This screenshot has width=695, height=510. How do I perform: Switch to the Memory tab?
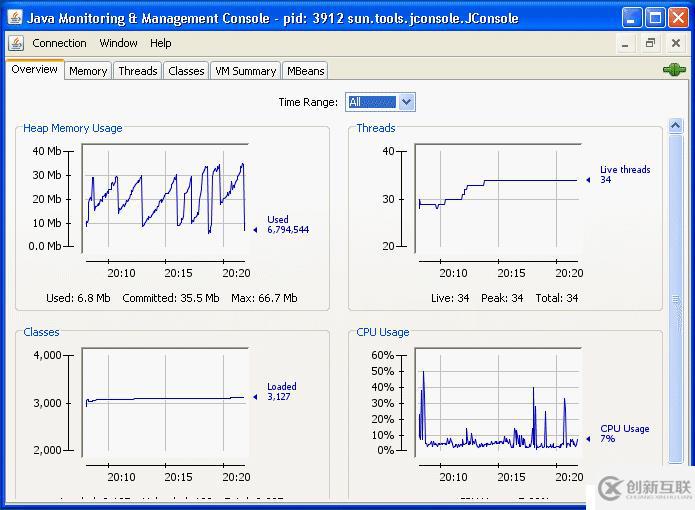(88, 71)
